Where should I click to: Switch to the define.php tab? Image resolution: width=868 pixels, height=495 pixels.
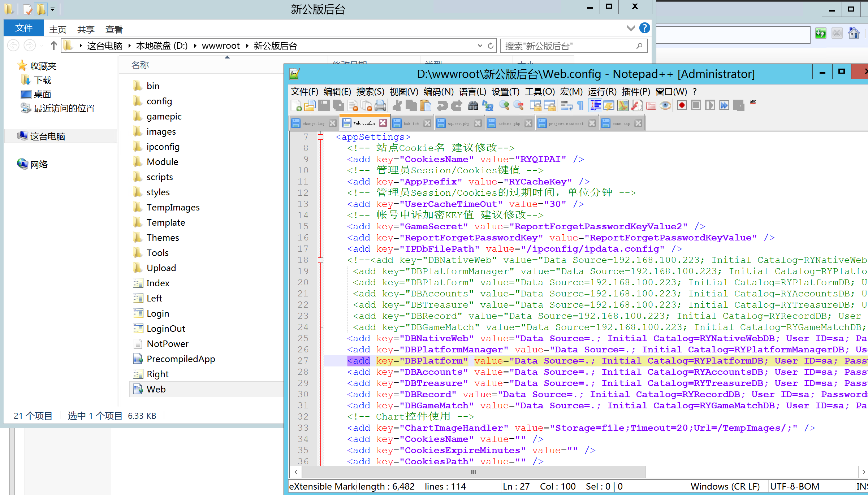pyautogui.click(x=509, y=123)
